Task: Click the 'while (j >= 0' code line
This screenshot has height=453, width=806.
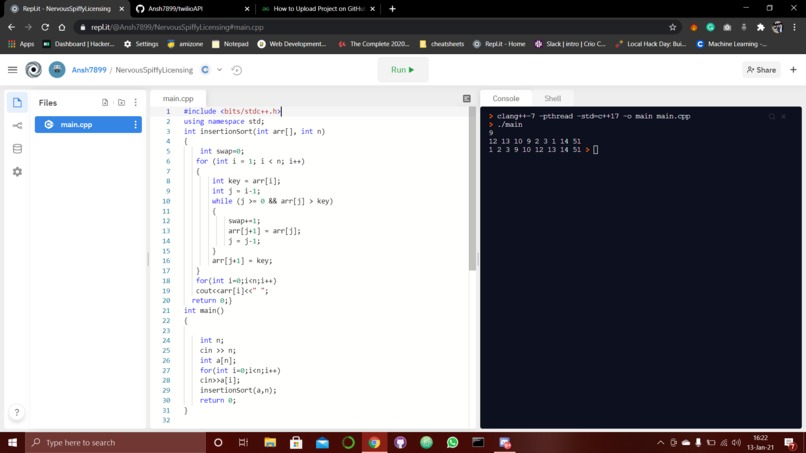Action: [272, 201]
